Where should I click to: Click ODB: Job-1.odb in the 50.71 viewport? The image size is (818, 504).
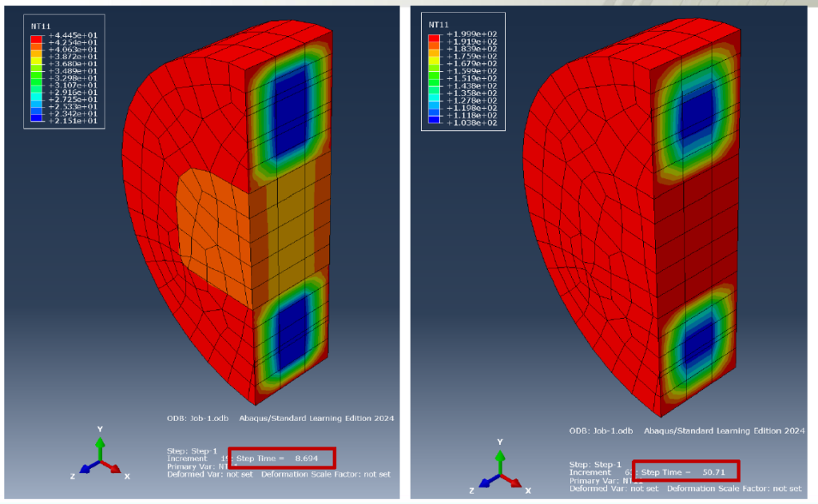(x=601, y=431)
